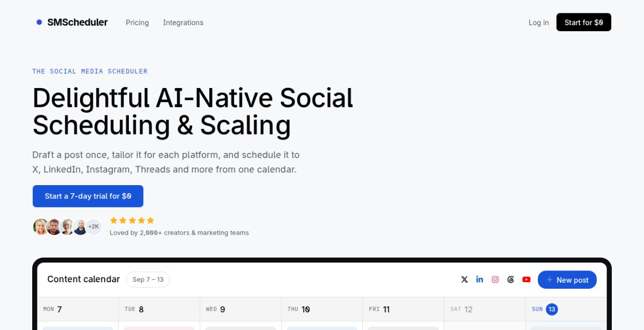Viewport: 644px width, 330px height.
Task: Click the blue dot logo icon
Action: pos(39,23)
